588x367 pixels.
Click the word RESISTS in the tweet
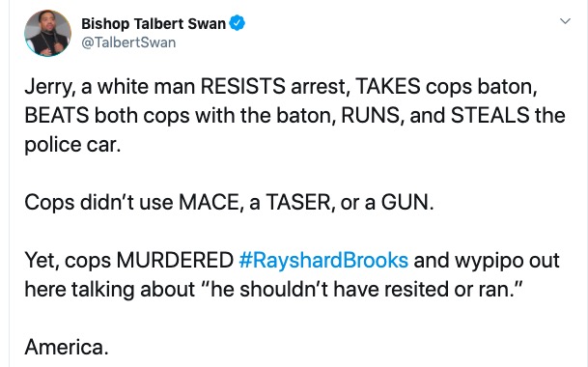[x=243, y=86]
